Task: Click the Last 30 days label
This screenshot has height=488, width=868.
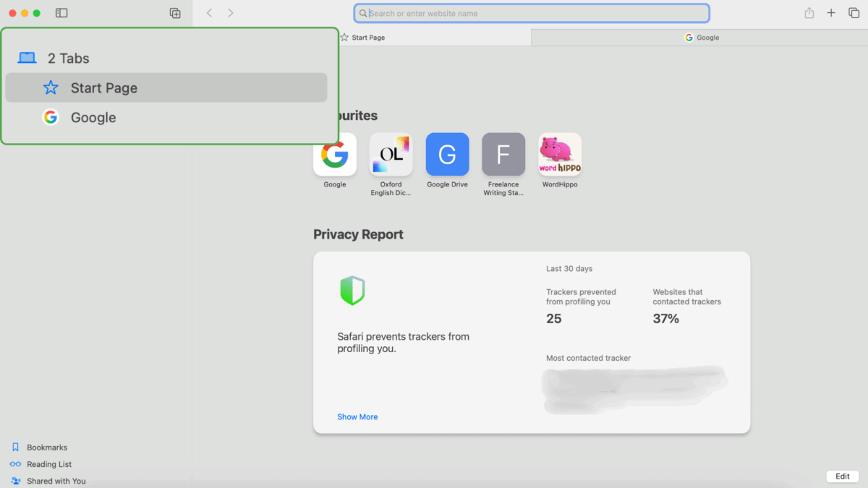Action: [x=569, y=269]
